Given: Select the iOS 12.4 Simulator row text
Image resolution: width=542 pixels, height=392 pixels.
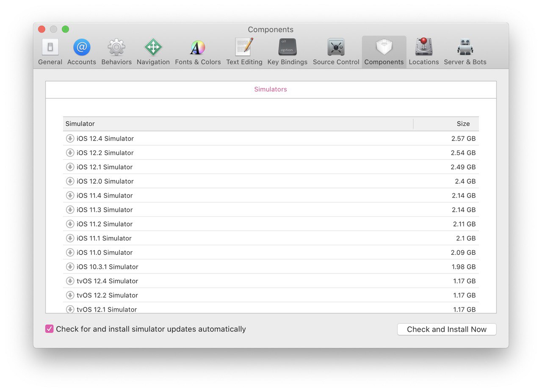Looking at the screenshot, I should coord(105,138).
